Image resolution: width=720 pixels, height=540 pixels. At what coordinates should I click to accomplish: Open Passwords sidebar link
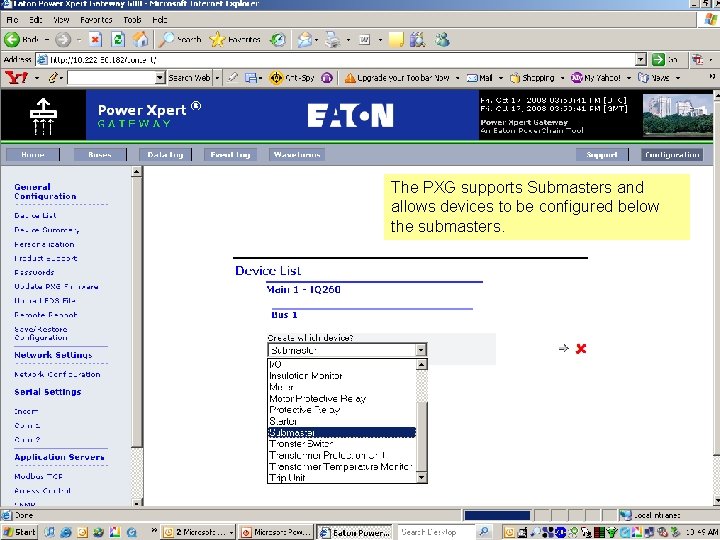[x=34, y=272]
